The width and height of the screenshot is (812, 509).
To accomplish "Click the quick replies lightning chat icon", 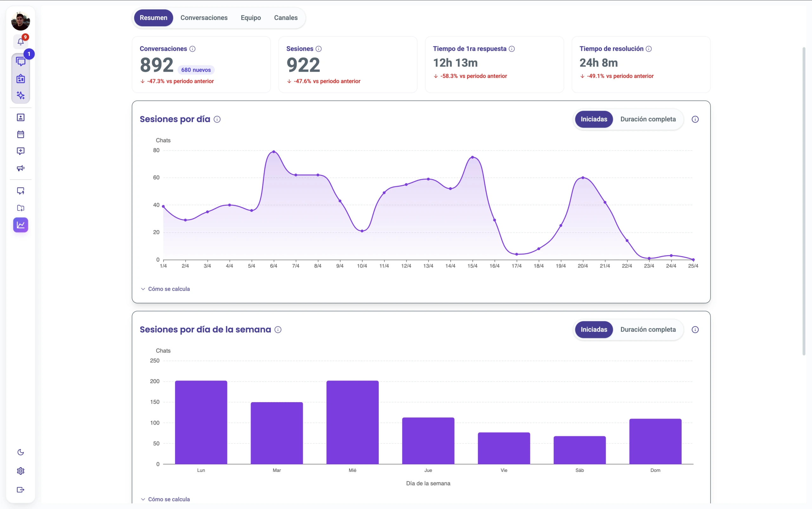I will (21, 191).
